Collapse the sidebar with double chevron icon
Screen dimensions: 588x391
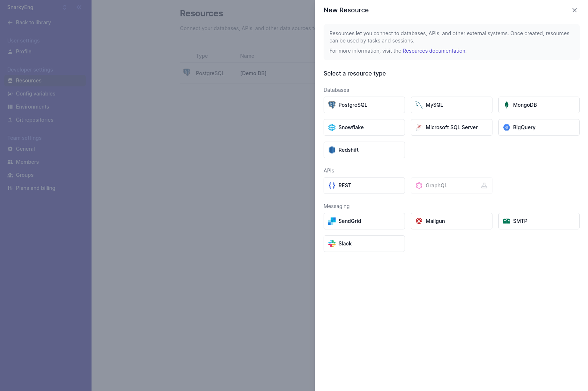[x=79, y=7]
